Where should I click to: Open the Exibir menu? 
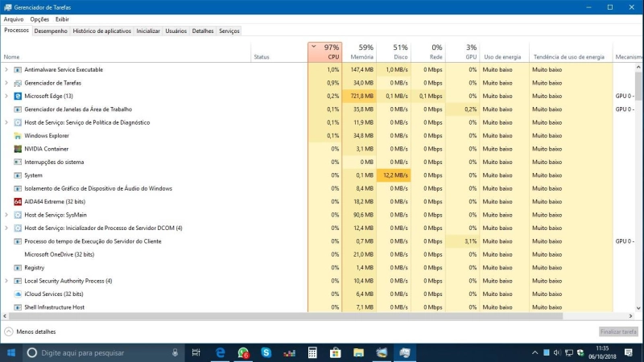pos(62,19)
